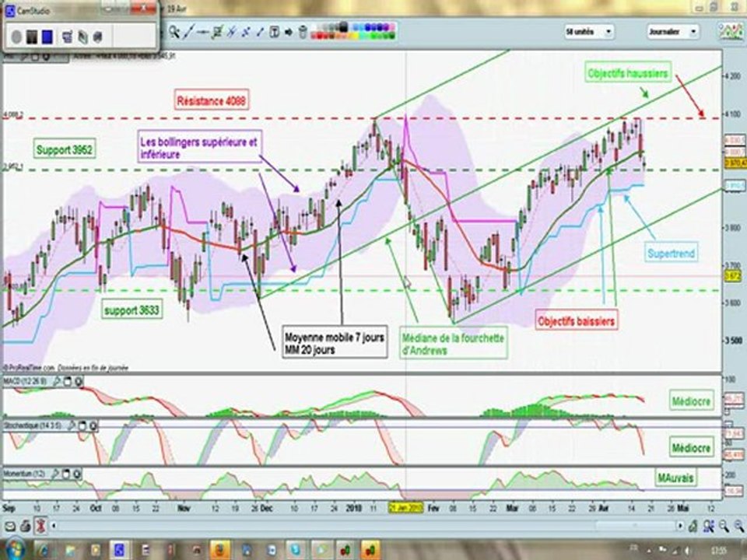
Task: Click the printer icon below the chart
Action: pos(26,527)
